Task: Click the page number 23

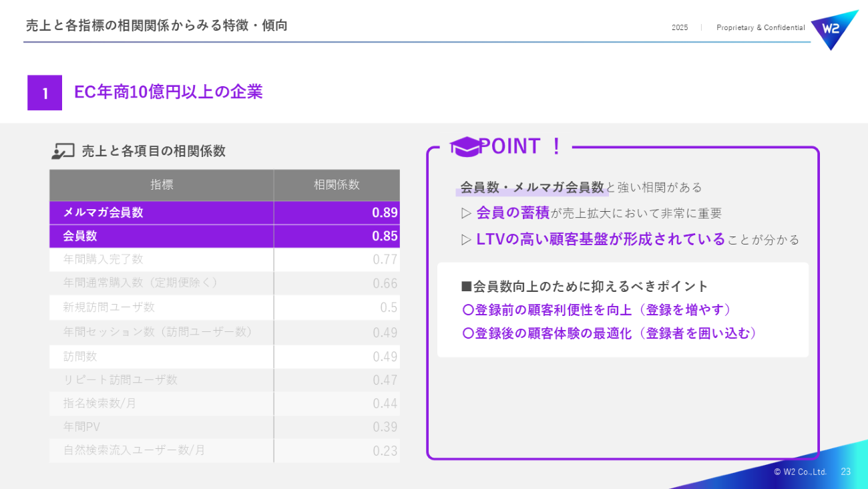Action: click(845, 472)
